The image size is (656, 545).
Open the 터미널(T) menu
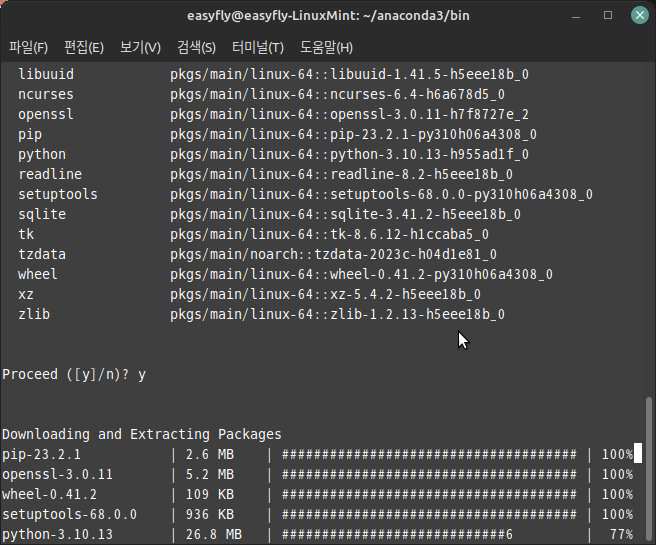click(x=258, y=47)
